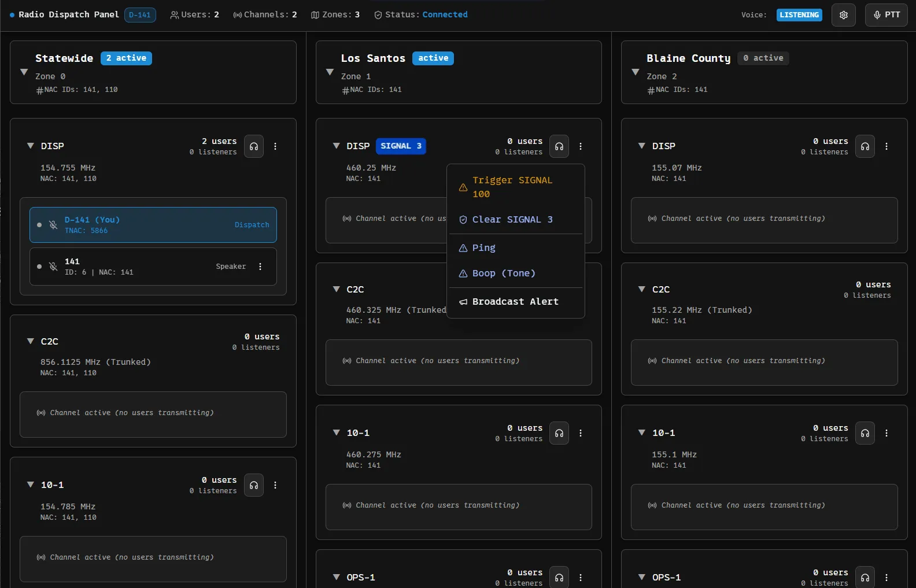Click headphones icon on Los Santos 10-1
This screenshot has height=588, width=916.
[x=559, y=433]
